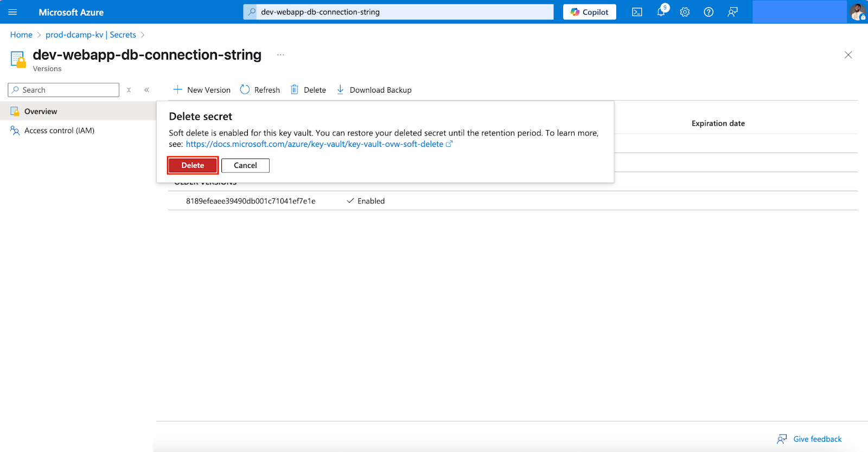
Task: Launch Cloud Shell terminal icon
Action: click(x=637, y=12)
